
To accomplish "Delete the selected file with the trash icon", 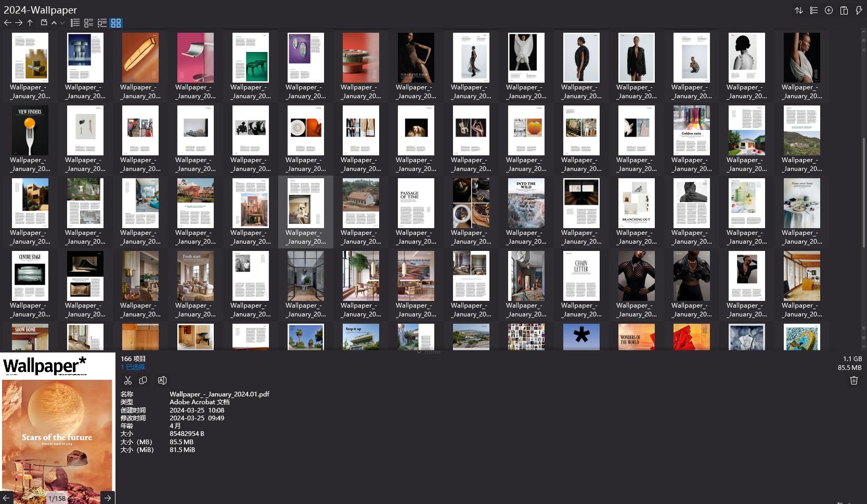I will tap(853, 380).
